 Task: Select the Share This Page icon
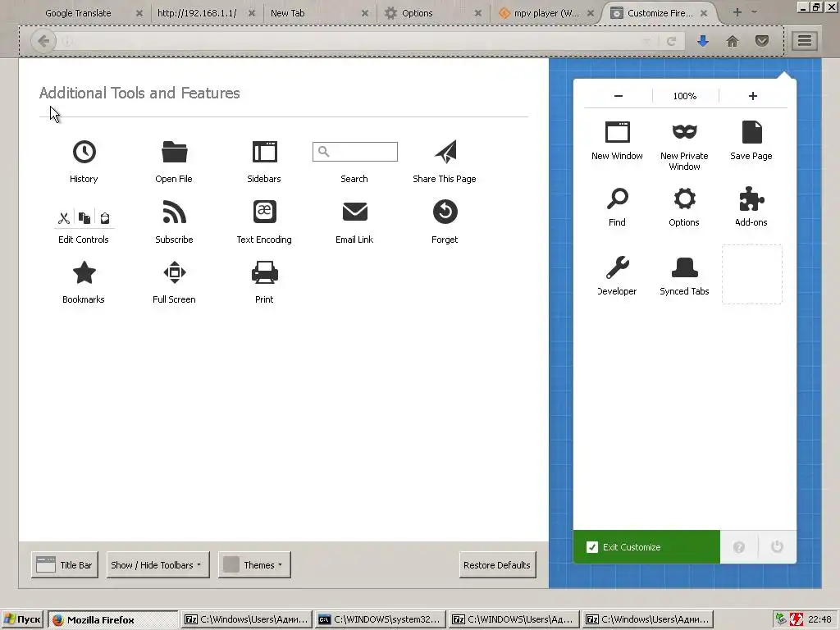click(x=445, y=152)
